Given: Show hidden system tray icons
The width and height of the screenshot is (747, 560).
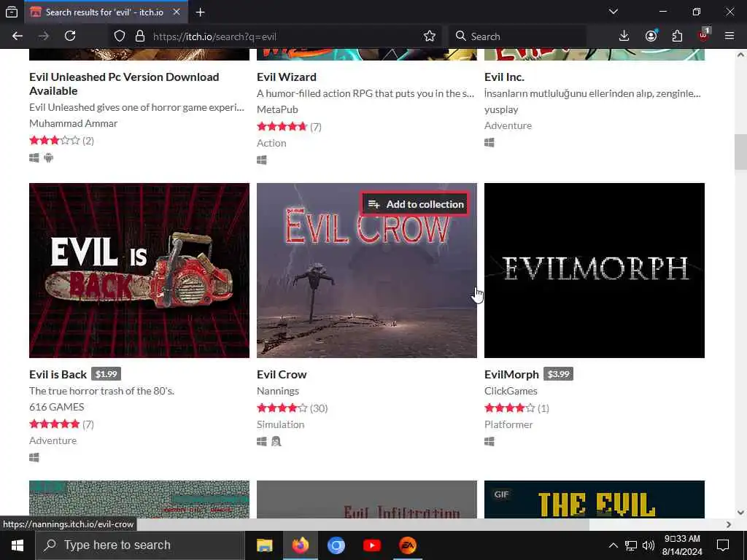Looking at the screenshot, I should (x=613, y=545).
